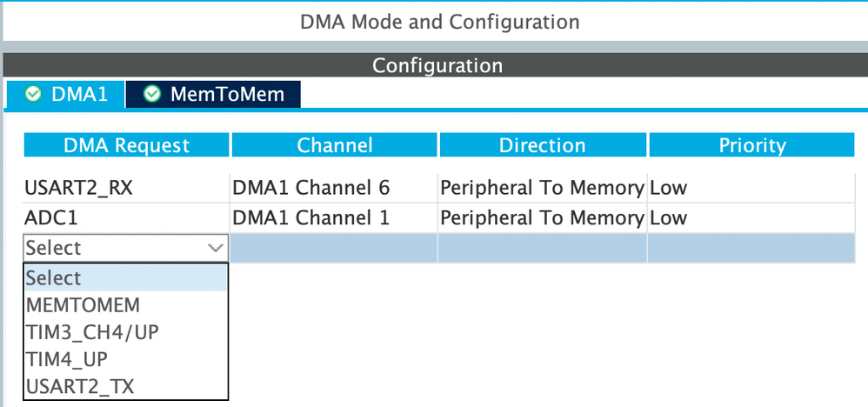Click the green check icon on DMA1 tab
The image size is (868, 407).
coord(34,94)
